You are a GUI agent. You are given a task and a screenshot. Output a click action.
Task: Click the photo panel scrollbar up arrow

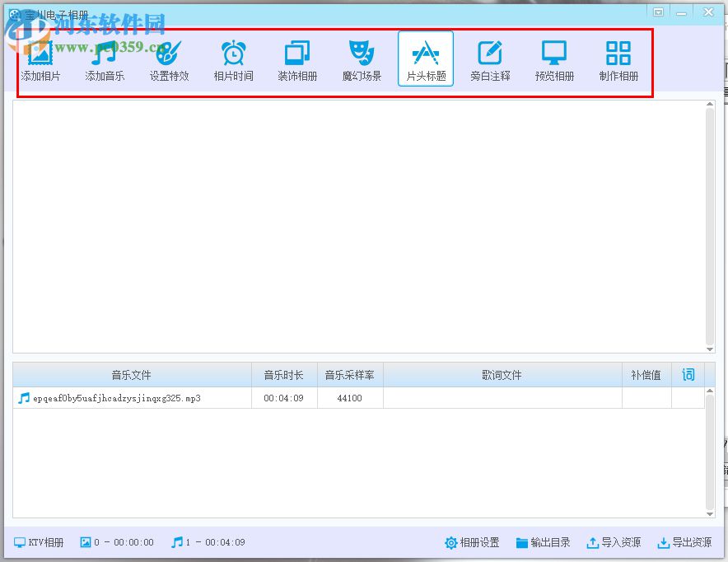click(x=709, y=104)
